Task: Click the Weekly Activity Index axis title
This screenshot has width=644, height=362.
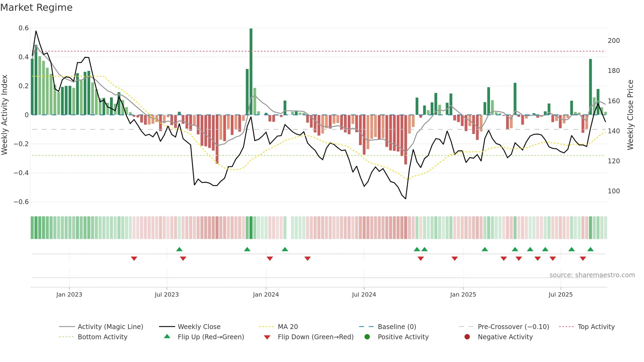Action: tap(5, 115)
